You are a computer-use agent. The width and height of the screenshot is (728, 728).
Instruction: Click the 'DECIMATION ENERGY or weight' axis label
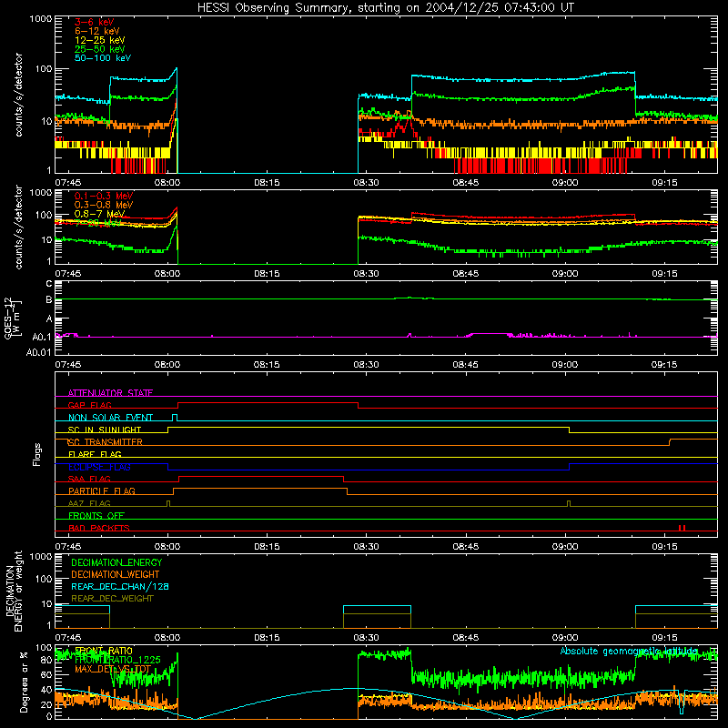pyautogui.click(x=14, y=591)
